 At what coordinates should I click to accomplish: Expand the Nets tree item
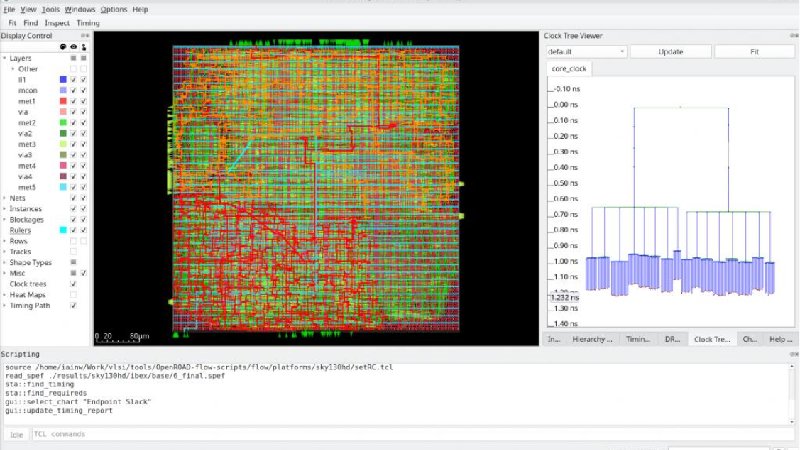pos(5,198)
